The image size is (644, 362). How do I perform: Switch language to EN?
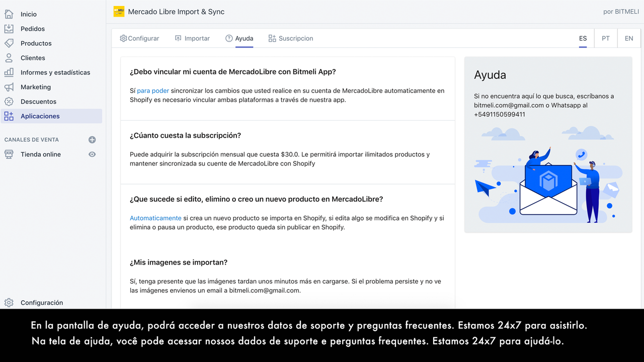click(629, 38)
